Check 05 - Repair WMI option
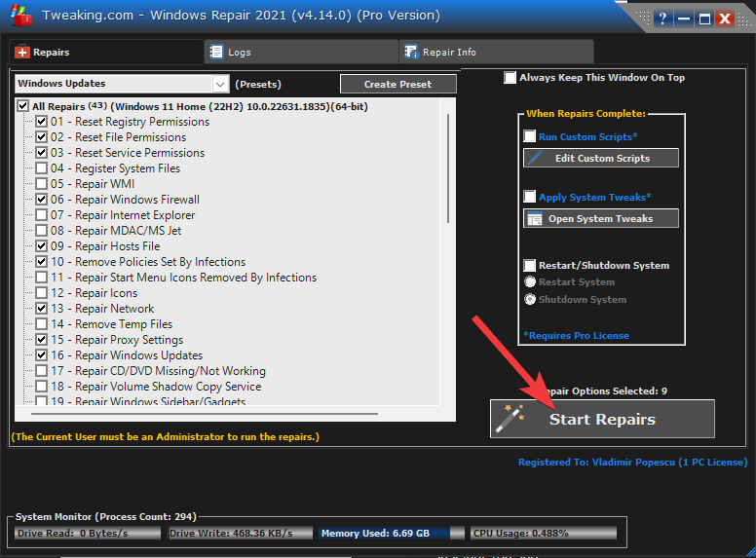Viewport: 756px width, 558px height. (x=42, y=184)
